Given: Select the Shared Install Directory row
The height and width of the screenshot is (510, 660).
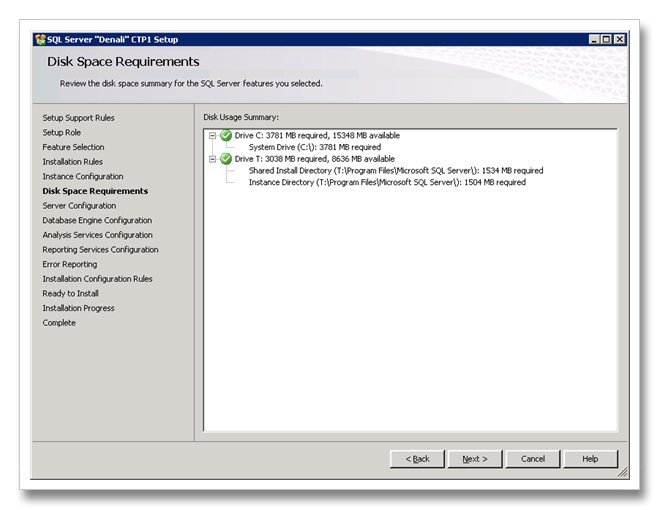Looking at the screenshot, I should (396, 171).
